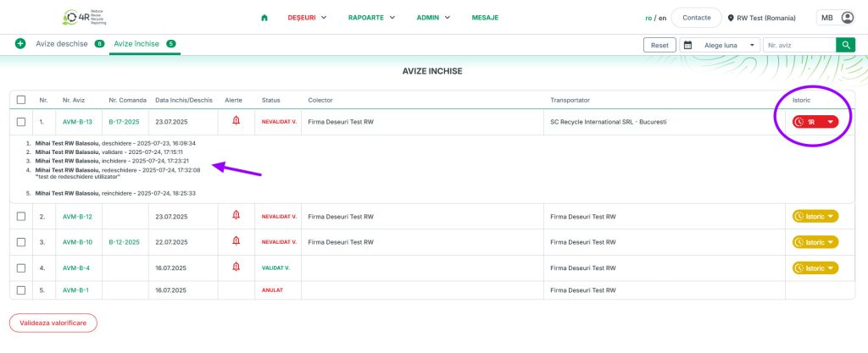Expand the Istoric dropdown for AVM-B-10
868x353 pixels.
[x=815, y=242]
